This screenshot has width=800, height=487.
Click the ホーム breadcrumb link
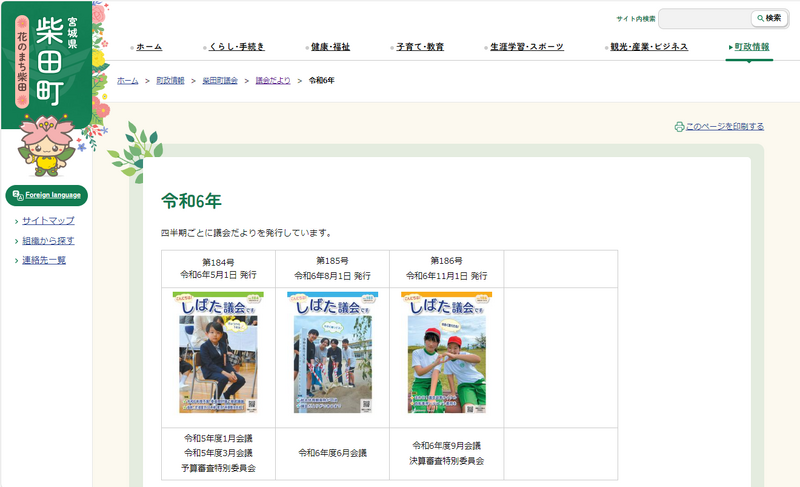tap(127, 79)
